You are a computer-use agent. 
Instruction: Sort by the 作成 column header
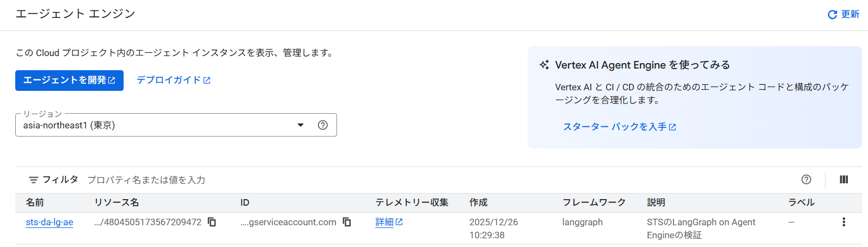[479, 202]
